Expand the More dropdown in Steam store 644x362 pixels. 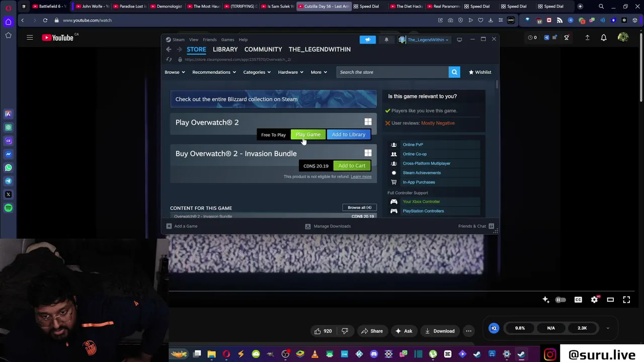point(318,72)
